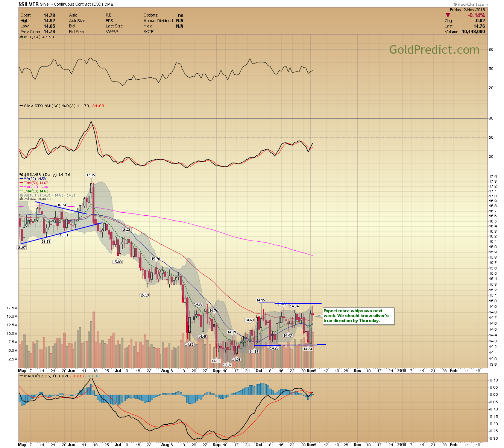
Task: Select the EMA(50) 14.67 legend entry
Action: [x=36, y=183]
